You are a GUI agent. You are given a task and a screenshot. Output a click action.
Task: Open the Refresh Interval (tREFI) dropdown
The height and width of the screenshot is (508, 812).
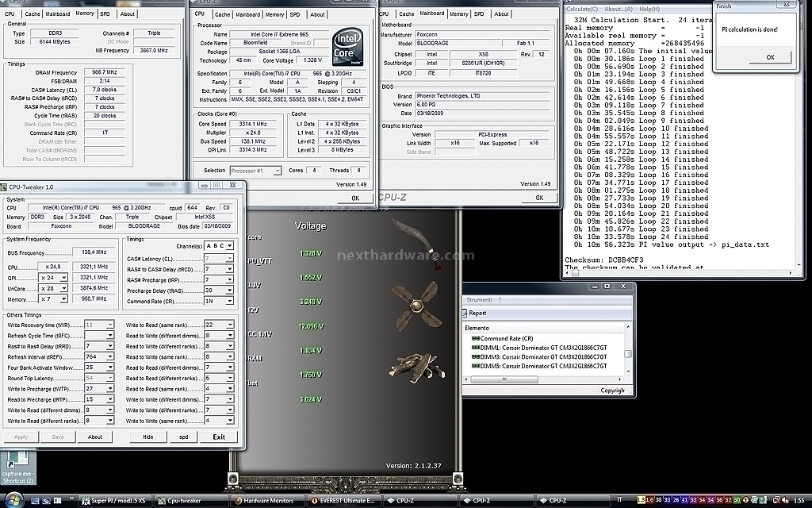tap(99, 356)
